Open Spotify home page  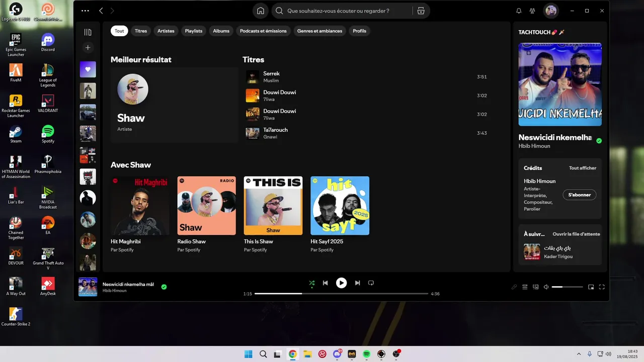pyautogui.click(x=261, y=11)
